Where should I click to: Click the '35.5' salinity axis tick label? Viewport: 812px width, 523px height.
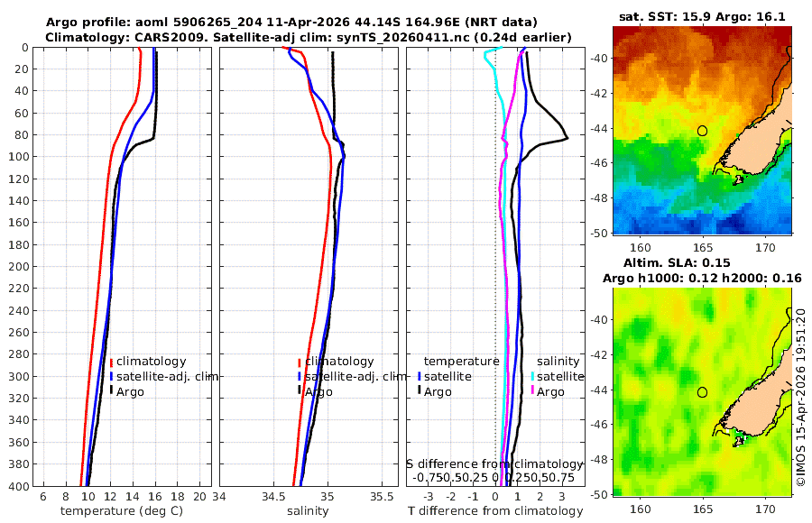[x=383, y=497]
